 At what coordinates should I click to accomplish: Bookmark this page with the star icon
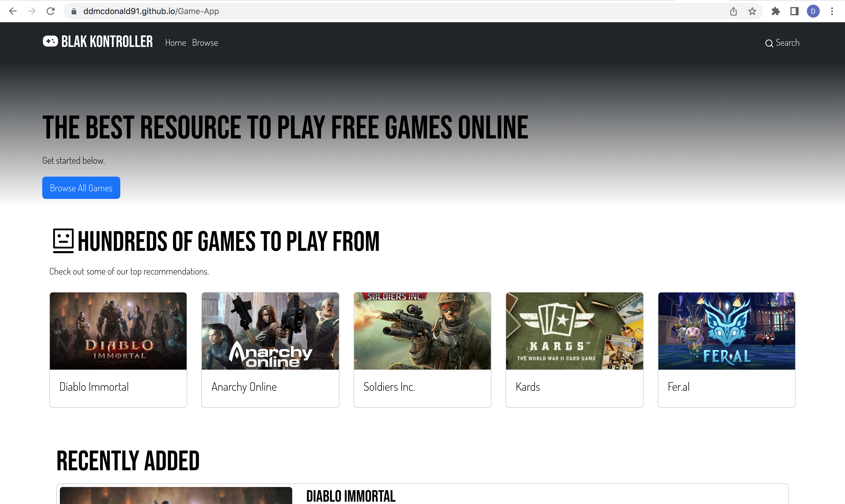click(752, 11)
